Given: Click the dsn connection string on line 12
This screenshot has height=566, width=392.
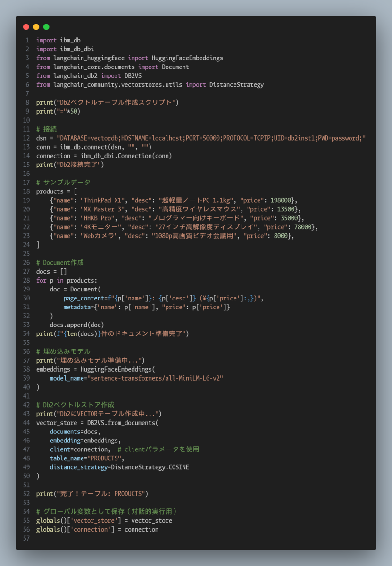Looking at the screenshot, I should pyautogui.click(x=211, y=138).
